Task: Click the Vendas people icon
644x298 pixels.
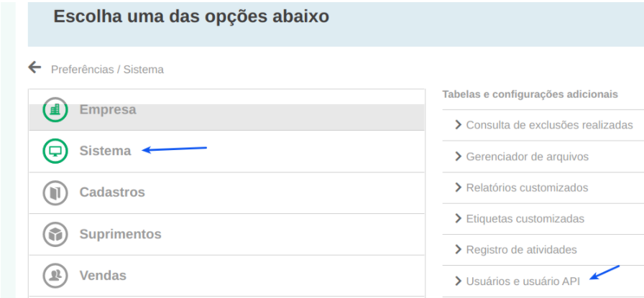Action: click(55, 275)
